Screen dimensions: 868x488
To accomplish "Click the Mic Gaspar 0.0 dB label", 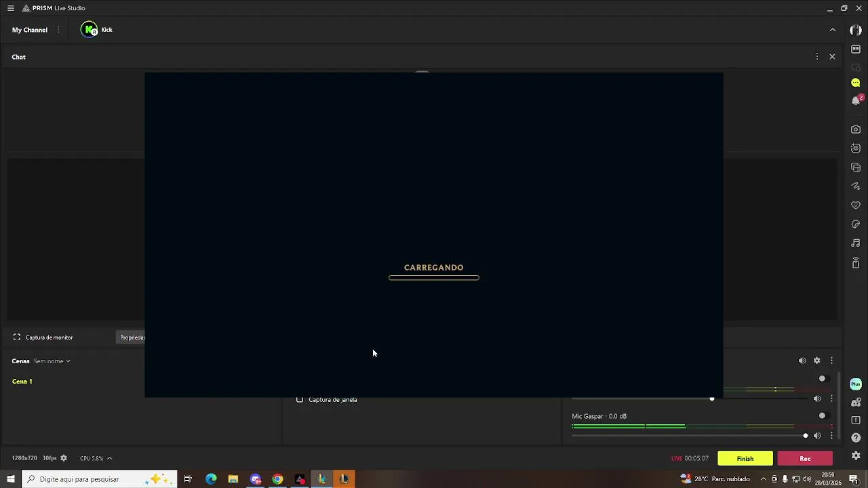I will (599, 417).
